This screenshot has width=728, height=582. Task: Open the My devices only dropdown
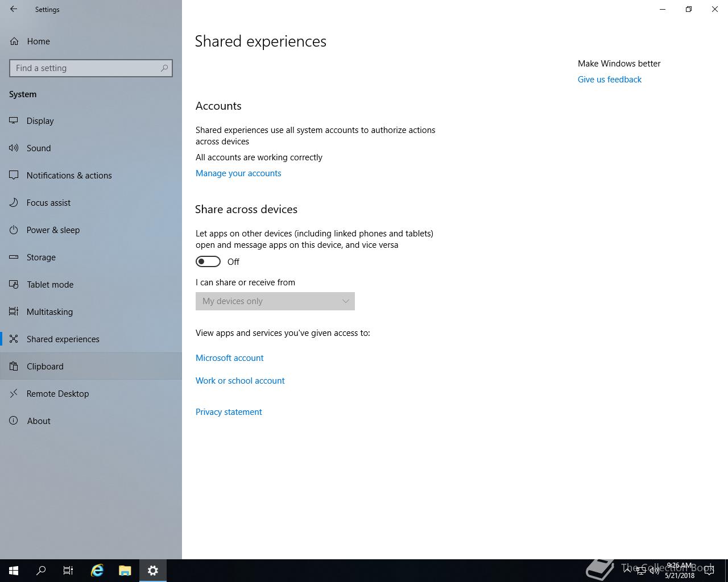tap(275, 301)
